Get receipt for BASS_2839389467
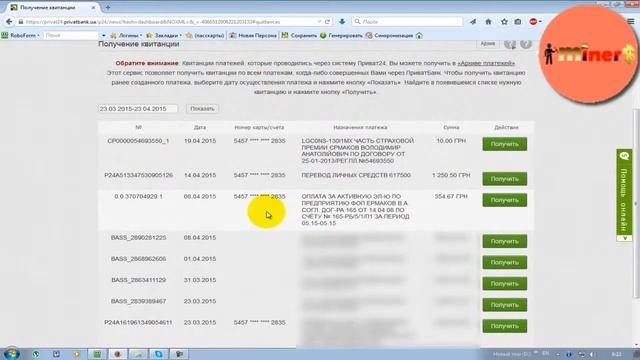 504,305
